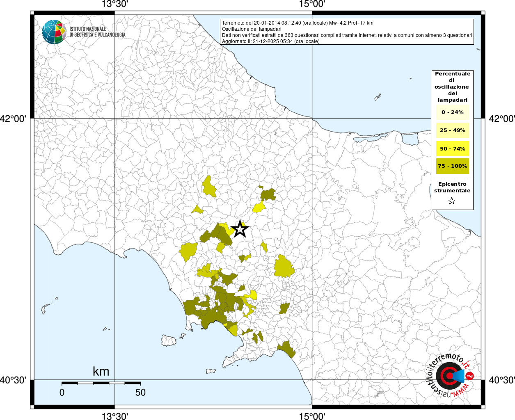515x420 pixels.
Task: Click the 'Aggiornato il' update date line
Action: tap(270, 41)
